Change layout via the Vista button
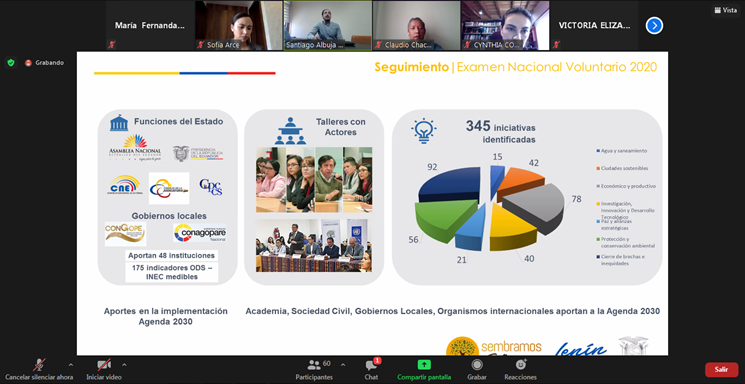 (x=726, y=10)
